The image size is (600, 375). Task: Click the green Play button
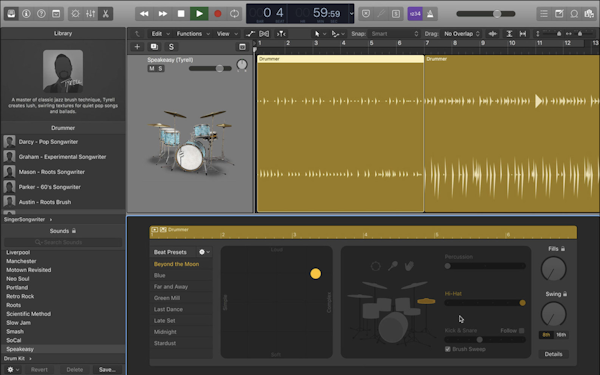tap(199, 14)
